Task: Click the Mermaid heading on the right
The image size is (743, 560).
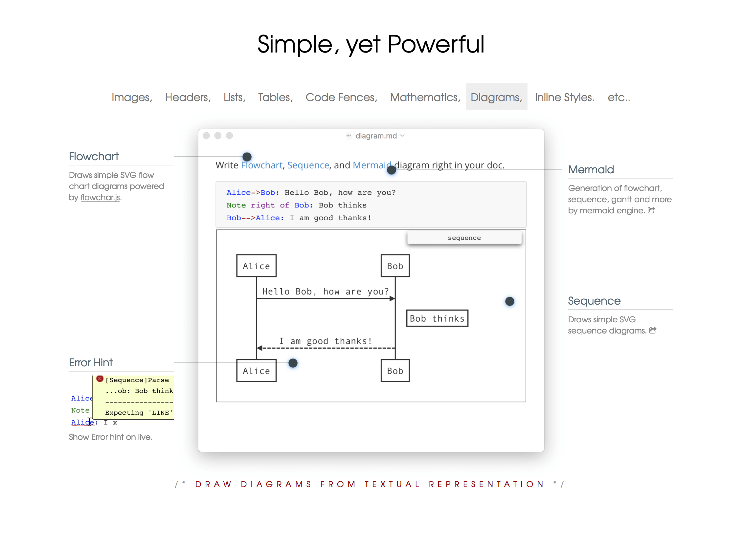Action: pos(591,170)
